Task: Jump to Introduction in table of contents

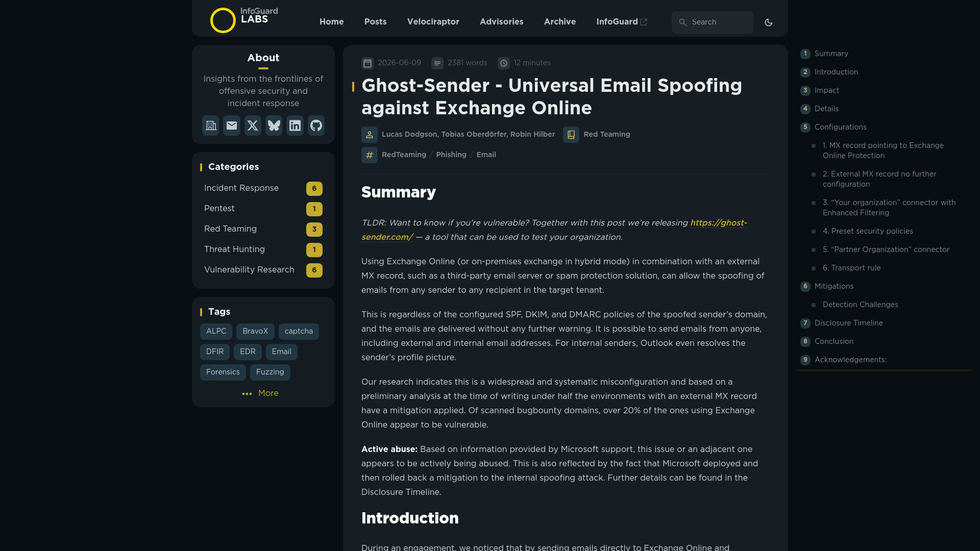Action: [x=836, y=72]
